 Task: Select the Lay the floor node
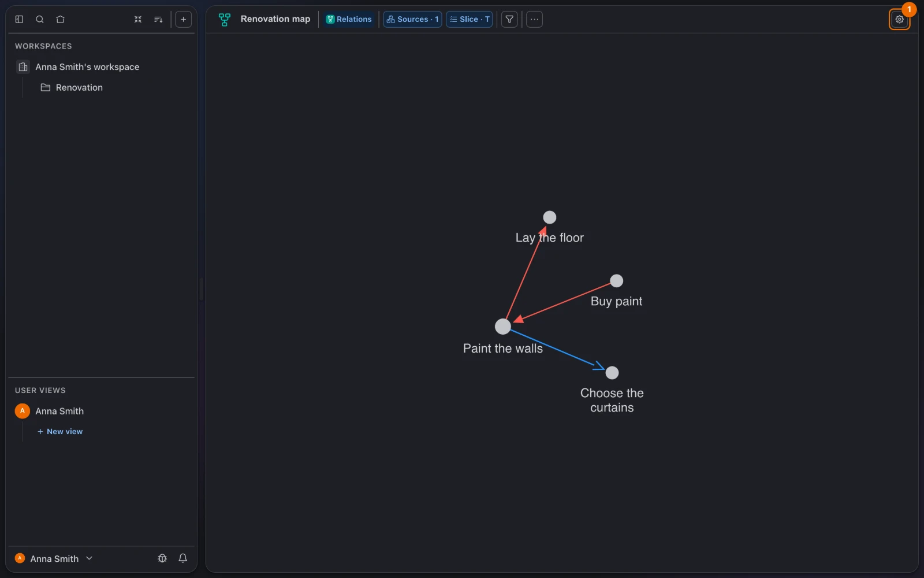click(x=550, y=217)
